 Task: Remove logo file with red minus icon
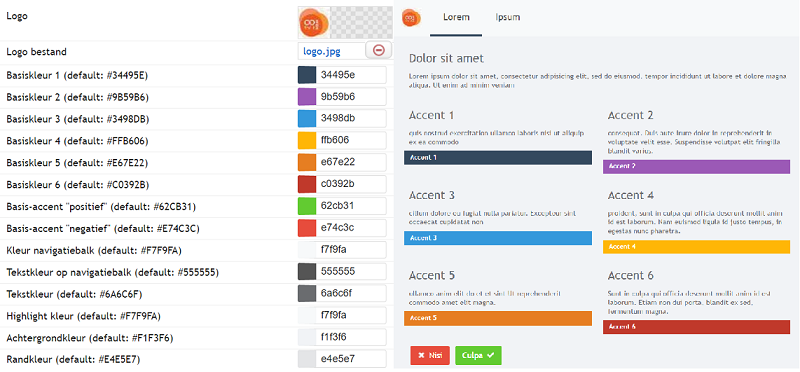(379, 51)
